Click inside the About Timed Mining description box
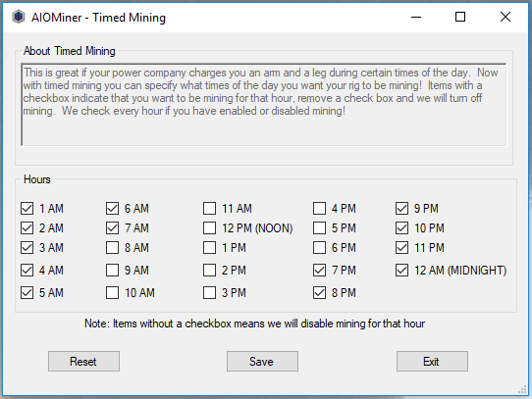 pos(264,105)
